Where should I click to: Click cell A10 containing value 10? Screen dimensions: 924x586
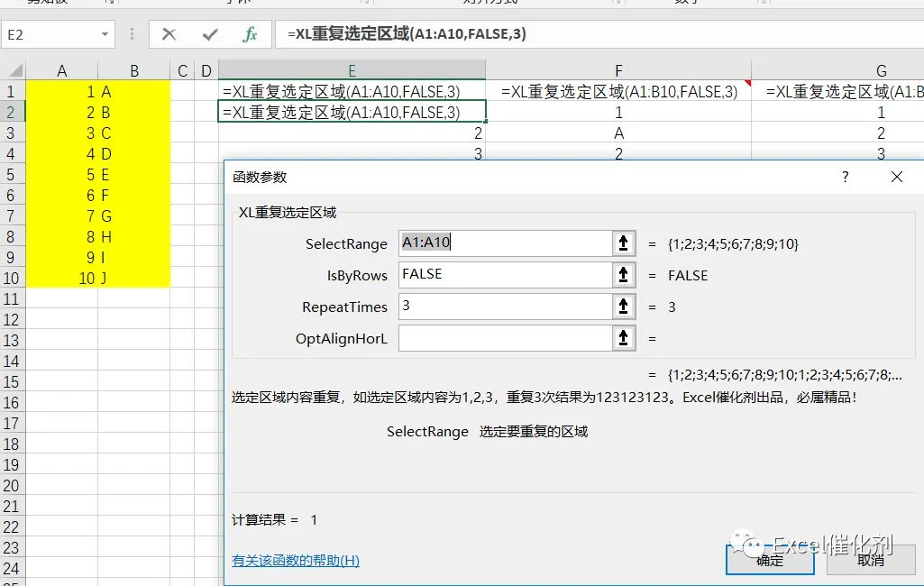click(x=62, y=278)
